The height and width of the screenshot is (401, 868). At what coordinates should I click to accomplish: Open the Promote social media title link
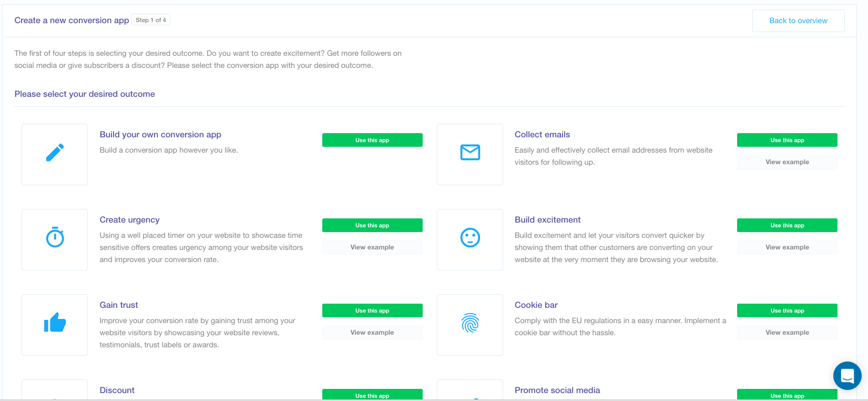[x=557, y=390]
